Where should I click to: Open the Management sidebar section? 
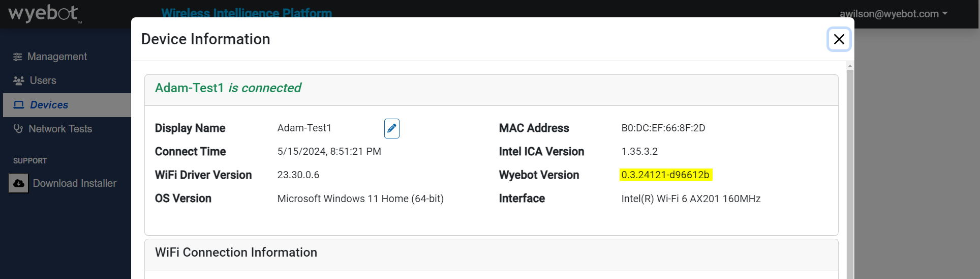pyautogui.click(x=57, y=57)
